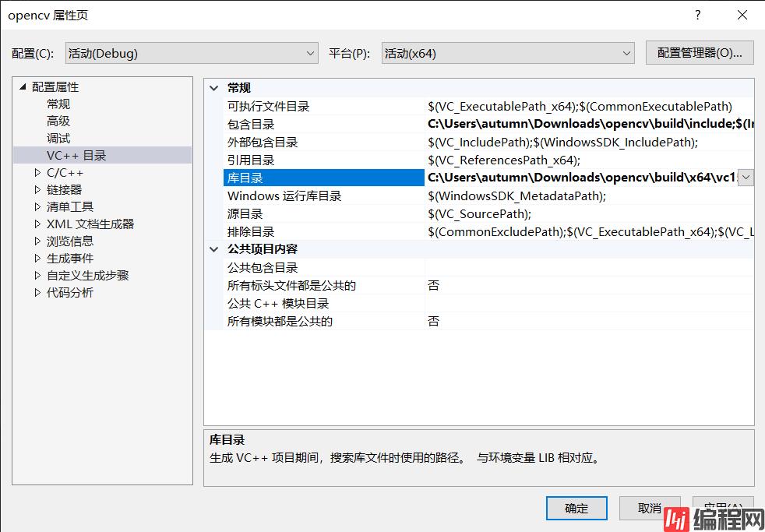Collapse the 公共项目内容 property group
Viewport: 765px width, 532px height.
click(x=214, y=249)
